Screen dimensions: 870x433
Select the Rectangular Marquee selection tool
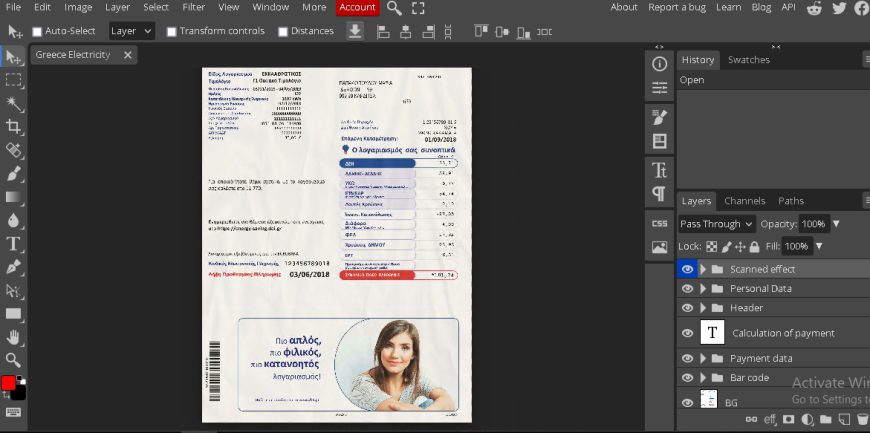[x=14, y=80]
